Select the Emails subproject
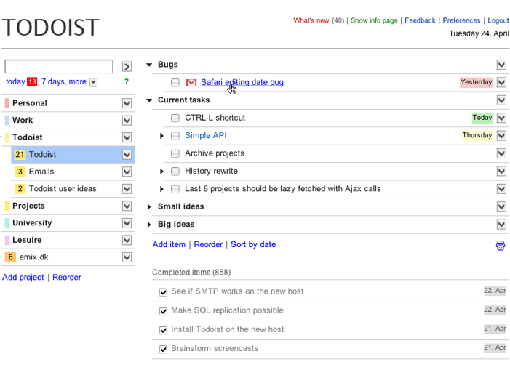 (41, 171)
